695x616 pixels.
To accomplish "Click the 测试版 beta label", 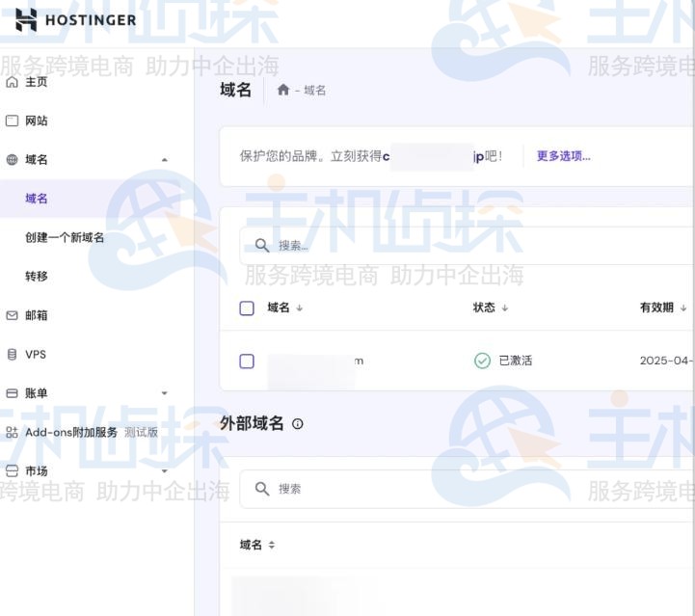I will tap(141, 432).
